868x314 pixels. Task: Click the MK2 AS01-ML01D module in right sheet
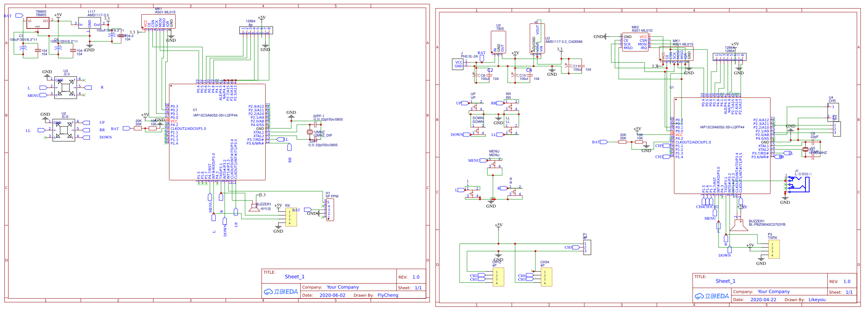(x=635, y=43)
